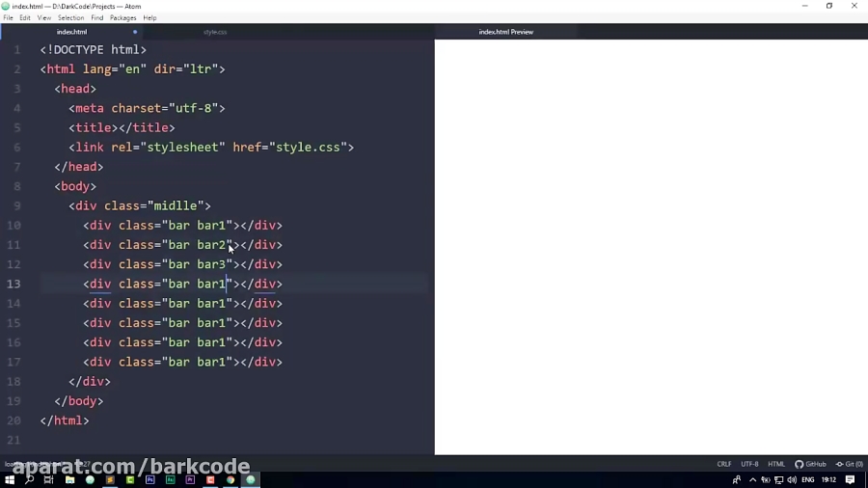Place cursor on the DOCTYPE html line
This screenshot has height=488, width=868.
point(93,50)
